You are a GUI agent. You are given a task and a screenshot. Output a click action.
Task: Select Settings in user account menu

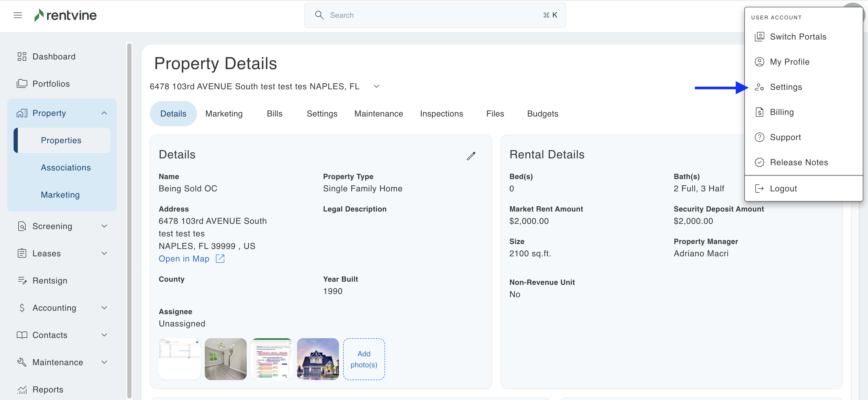coord(785,87)
